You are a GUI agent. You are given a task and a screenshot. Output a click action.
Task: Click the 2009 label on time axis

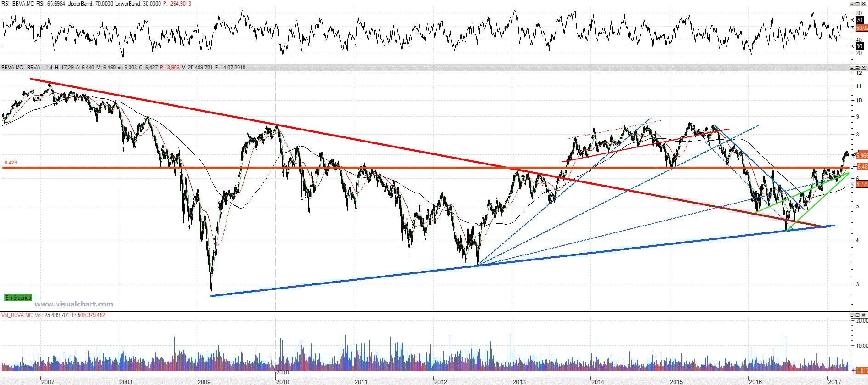[x=204, y=382]
